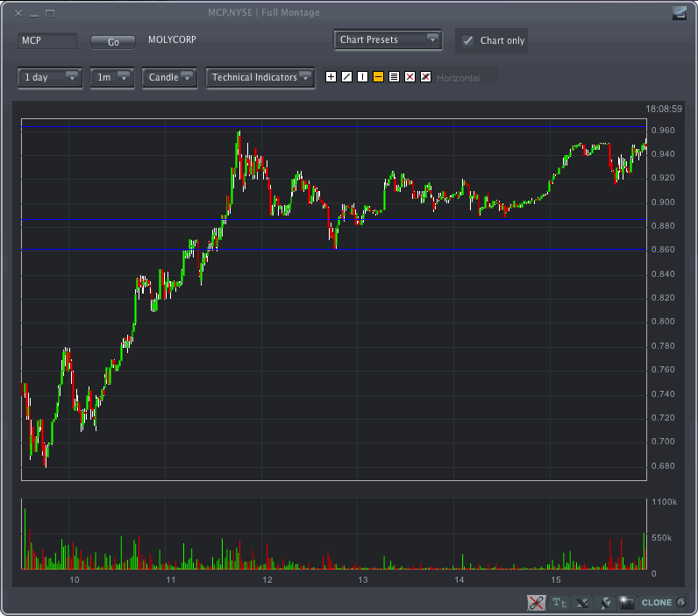Take a snapshot with camera icon
The image size is (698, 616).
[626, 602]
